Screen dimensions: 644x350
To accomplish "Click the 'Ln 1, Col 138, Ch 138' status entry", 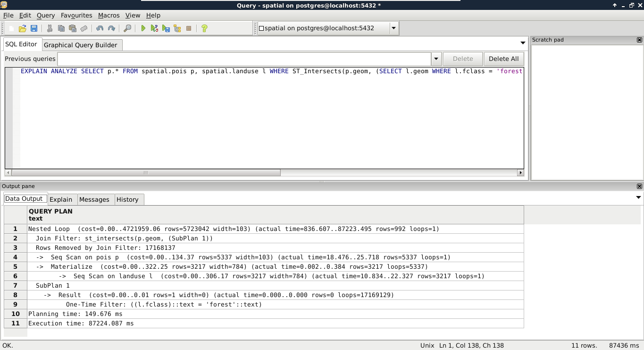I will [x=471, y=345].
